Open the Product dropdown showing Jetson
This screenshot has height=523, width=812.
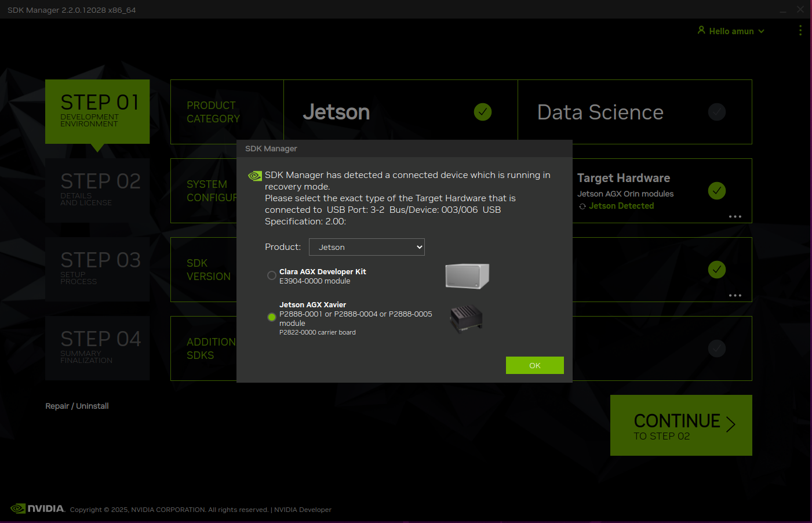point(367,247)
